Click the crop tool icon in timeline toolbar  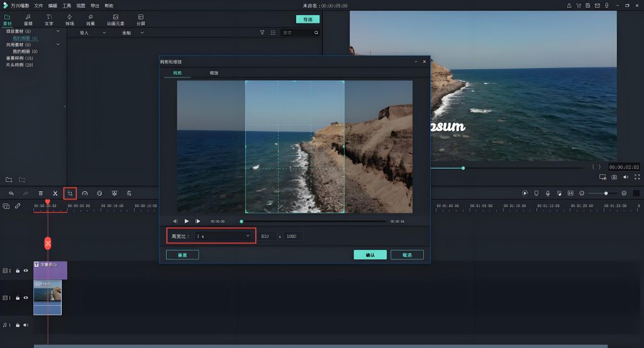click(70, 193)
